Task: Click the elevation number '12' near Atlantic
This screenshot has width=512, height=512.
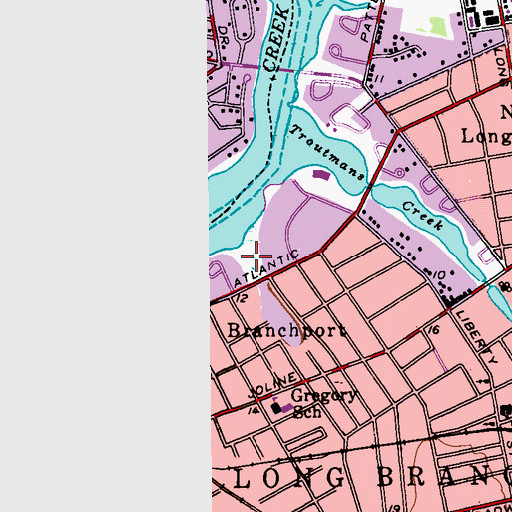Action: (x=241, y=298)
